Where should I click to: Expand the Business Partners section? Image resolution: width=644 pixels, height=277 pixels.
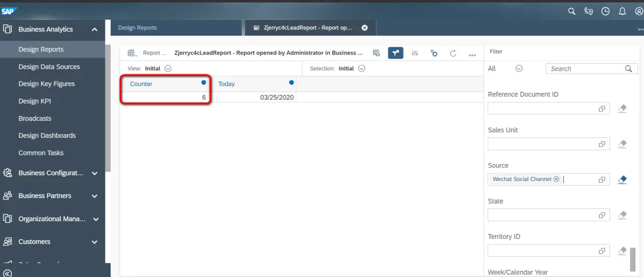coord(95,196)
